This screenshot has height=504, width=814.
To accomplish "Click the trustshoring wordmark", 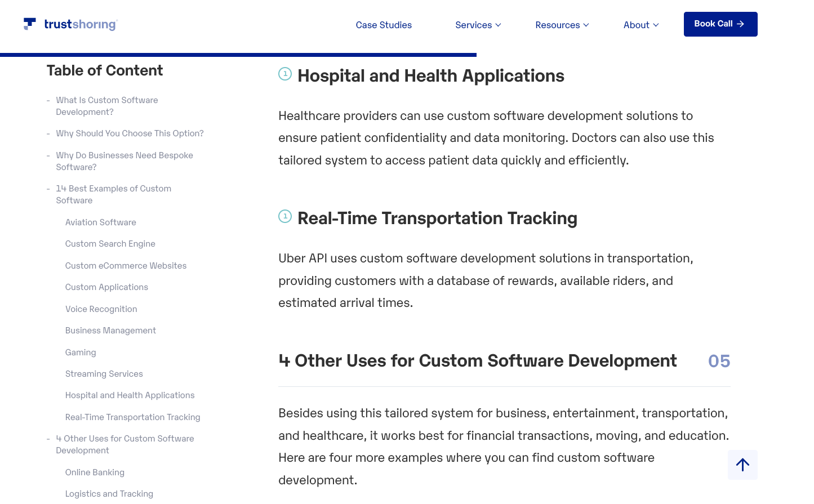I will pyautogui.click(x=81, y=24).
